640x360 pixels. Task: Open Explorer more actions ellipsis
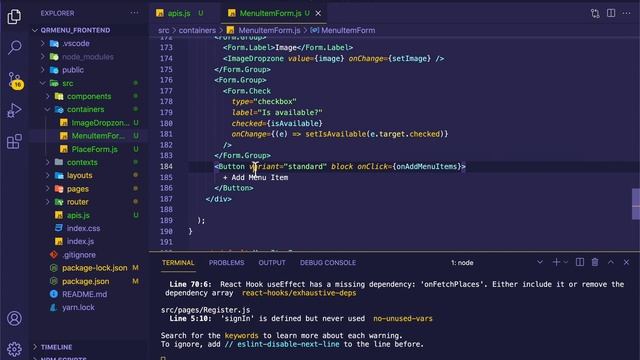point(134,13)
